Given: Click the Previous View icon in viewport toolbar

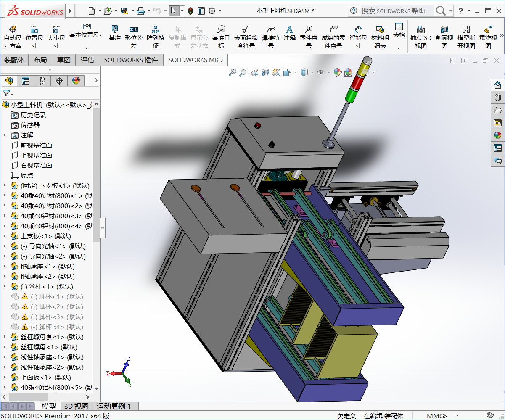Looking at the screenshot, I should coord(254,72).
